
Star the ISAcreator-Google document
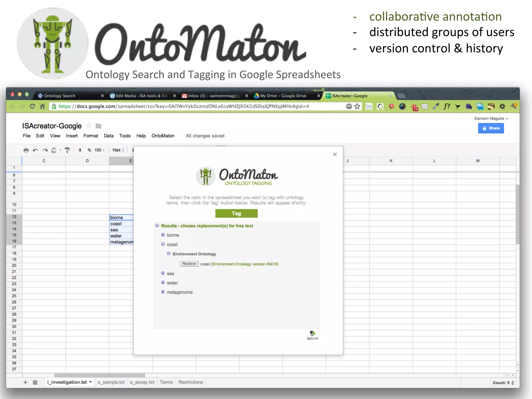coord(88,126)
